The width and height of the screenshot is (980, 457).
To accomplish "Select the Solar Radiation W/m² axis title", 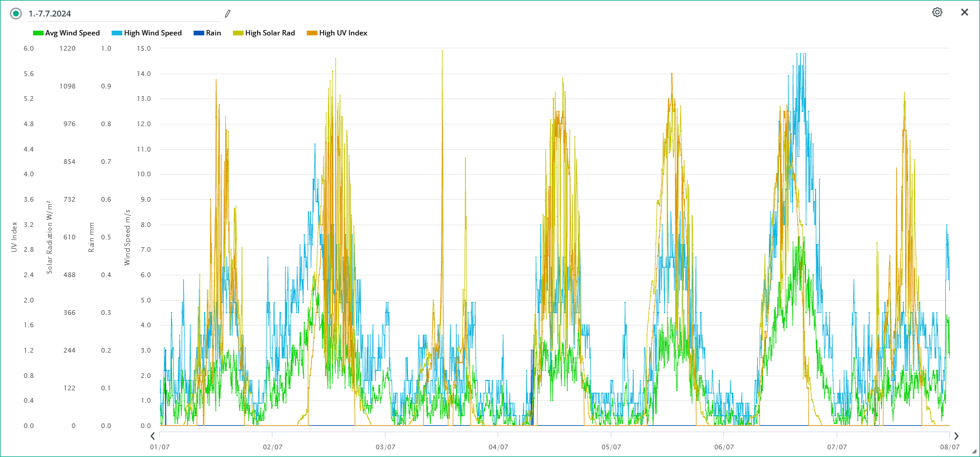I will [50, 237].
